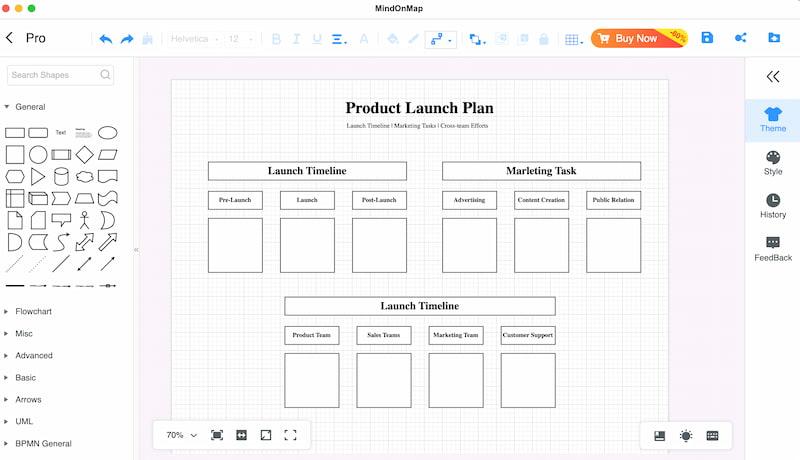The height and width of the screenshot is (460, 800).
Task: Select the bidirectional arrow shape
Action: [84, 242]
